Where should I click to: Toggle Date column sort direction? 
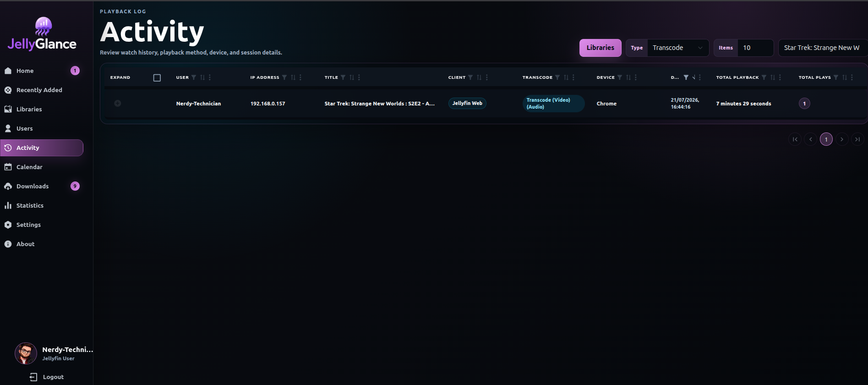coord(694,77)
